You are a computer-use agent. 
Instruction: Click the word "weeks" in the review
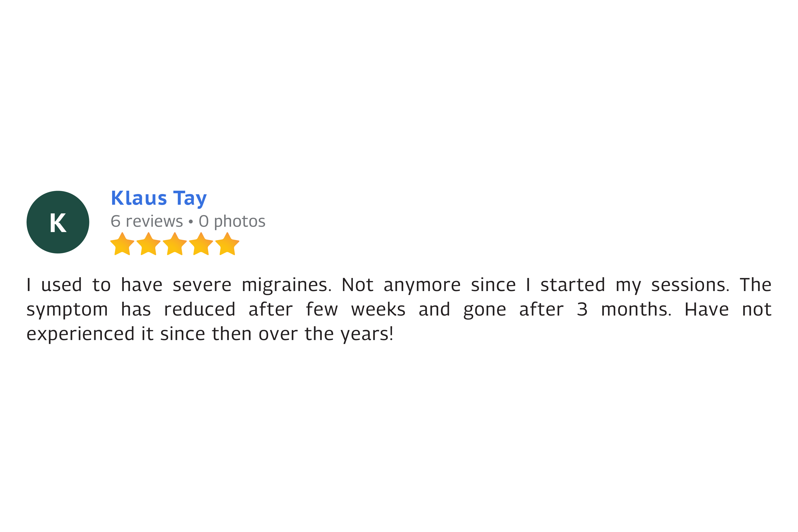pyautogui.click(x=378, y=310)
